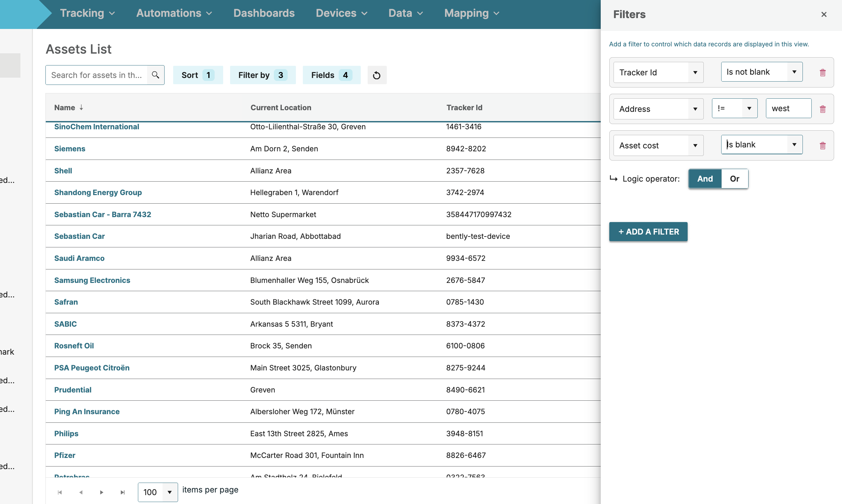Screen dimensions: 842x504
Task: Expand the items per page dropdown
Action: tap(170, 492)
